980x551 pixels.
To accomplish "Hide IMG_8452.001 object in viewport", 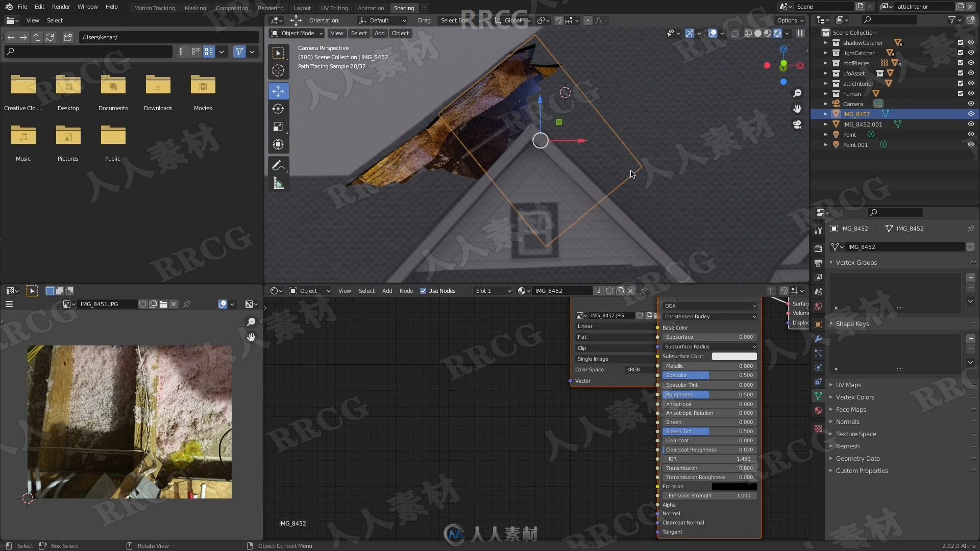I will [971, 124].
